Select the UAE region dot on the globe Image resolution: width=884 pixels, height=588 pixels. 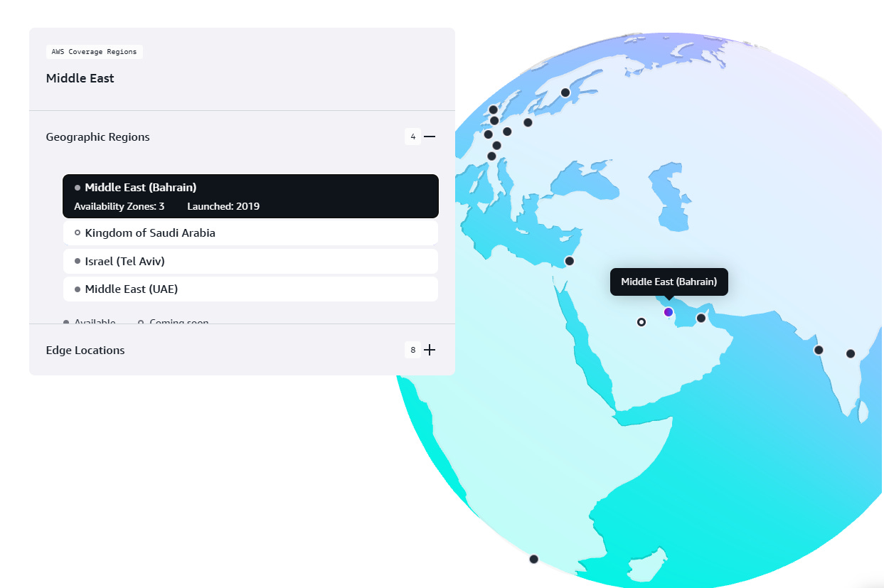[x=701, y=318]
